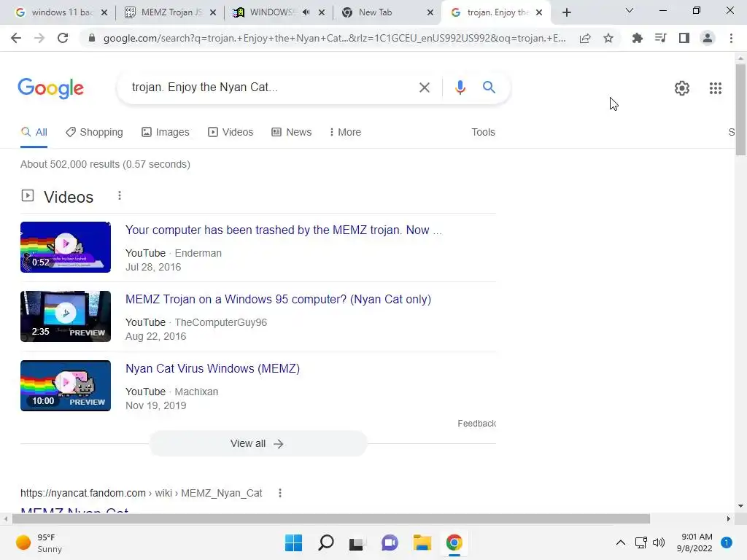
Task: Mute the WINDOWS tab audio icon
Action: point(306,12)
